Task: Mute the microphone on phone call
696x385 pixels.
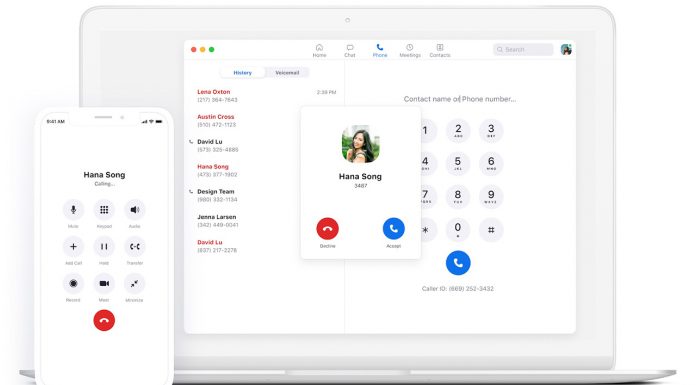Action: tap(73, 210)
